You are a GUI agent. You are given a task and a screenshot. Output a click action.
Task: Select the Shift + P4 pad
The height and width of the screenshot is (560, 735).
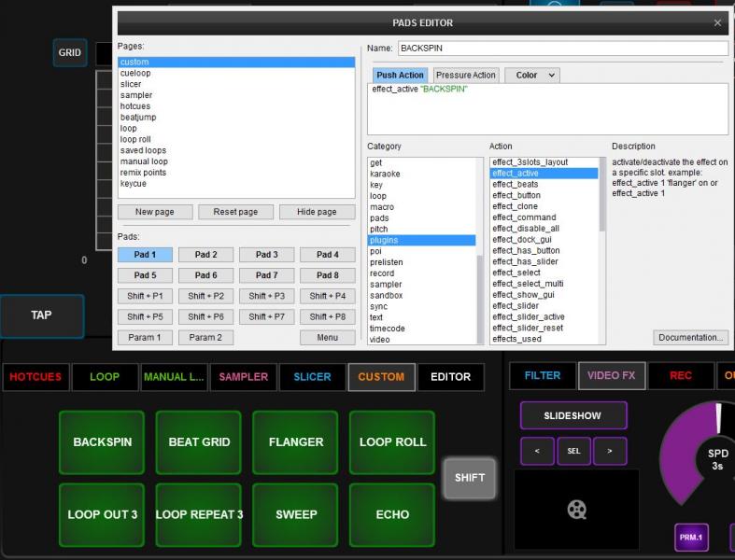[327, 296]
